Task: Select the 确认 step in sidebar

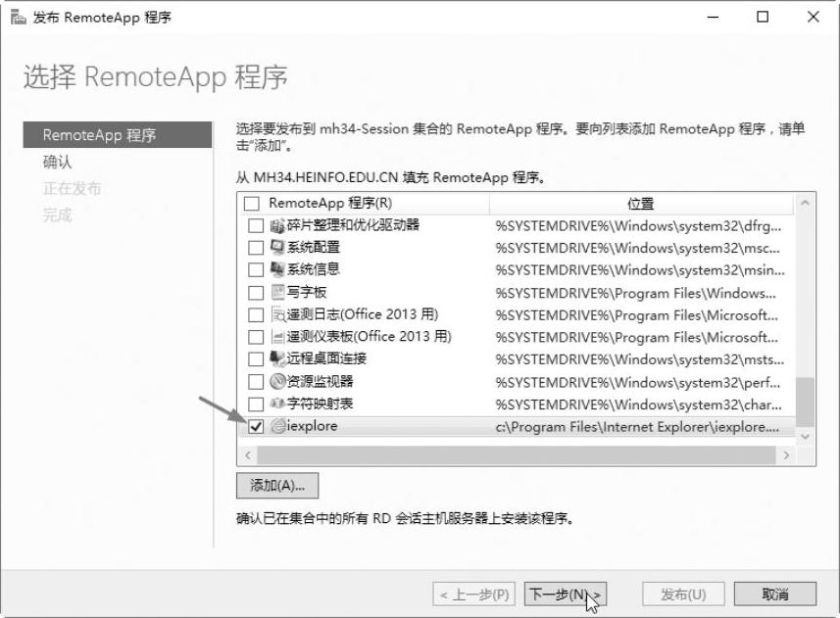Action: click(57, 163)
